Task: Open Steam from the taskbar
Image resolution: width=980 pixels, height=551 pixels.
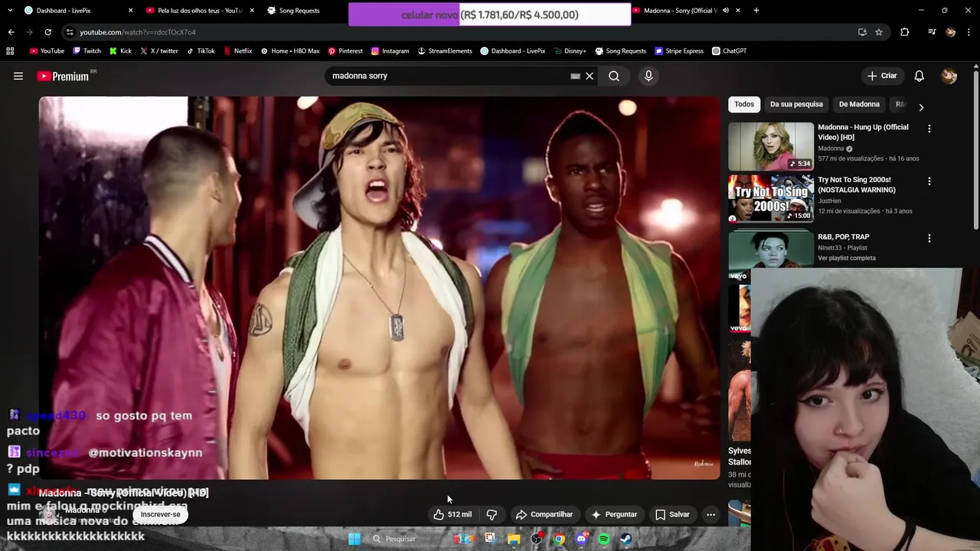Action: (x=626, y=539)
